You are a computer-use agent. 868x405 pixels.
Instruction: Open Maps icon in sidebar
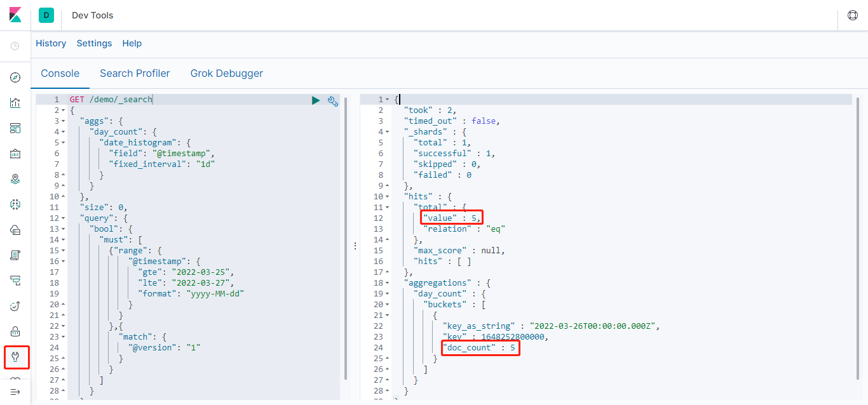pyautogui.click(x=15, y=179)
